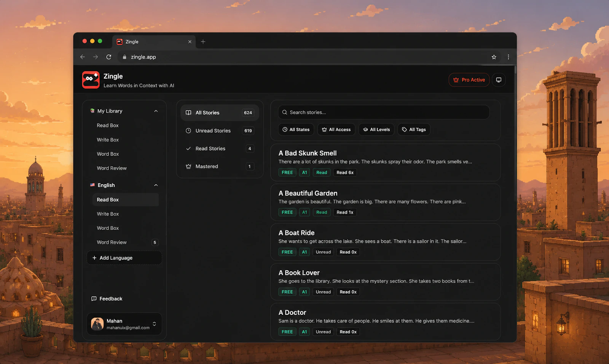609x364 pixels.
Task: Expand the account switcher chevrons
Action: tap(154, 324)
